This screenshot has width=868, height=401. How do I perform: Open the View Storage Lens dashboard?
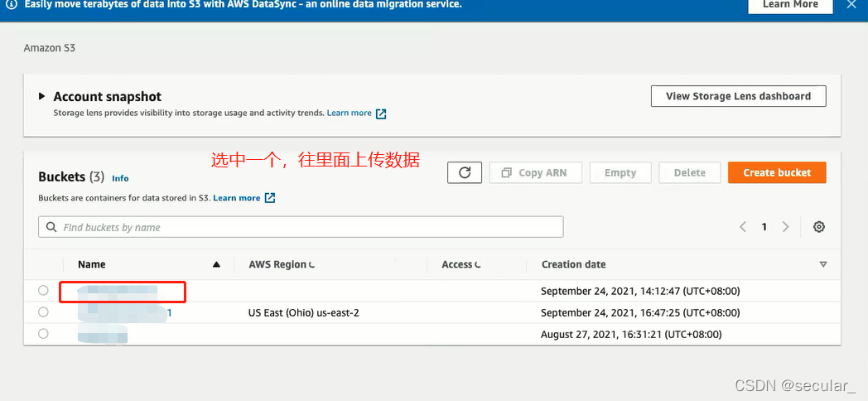(738, 96)
